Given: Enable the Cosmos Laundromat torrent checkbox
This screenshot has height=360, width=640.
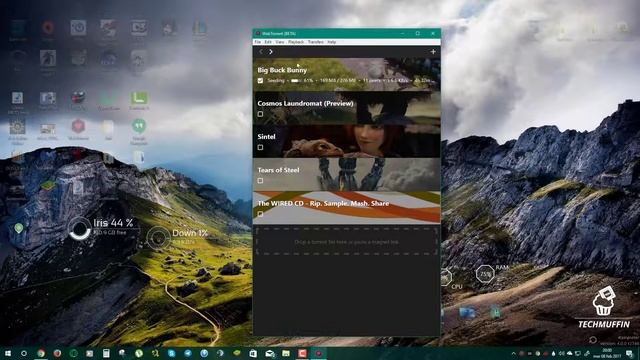Looking at the screenshot, I should tap(260, 114).
